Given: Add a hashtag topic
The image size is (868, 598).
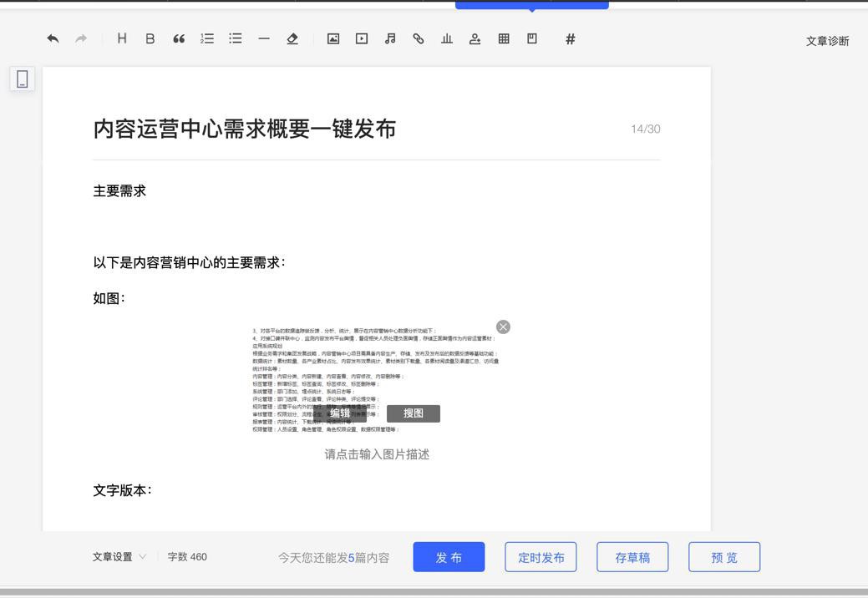Looking at the screenshot, I should pos(571,38).
